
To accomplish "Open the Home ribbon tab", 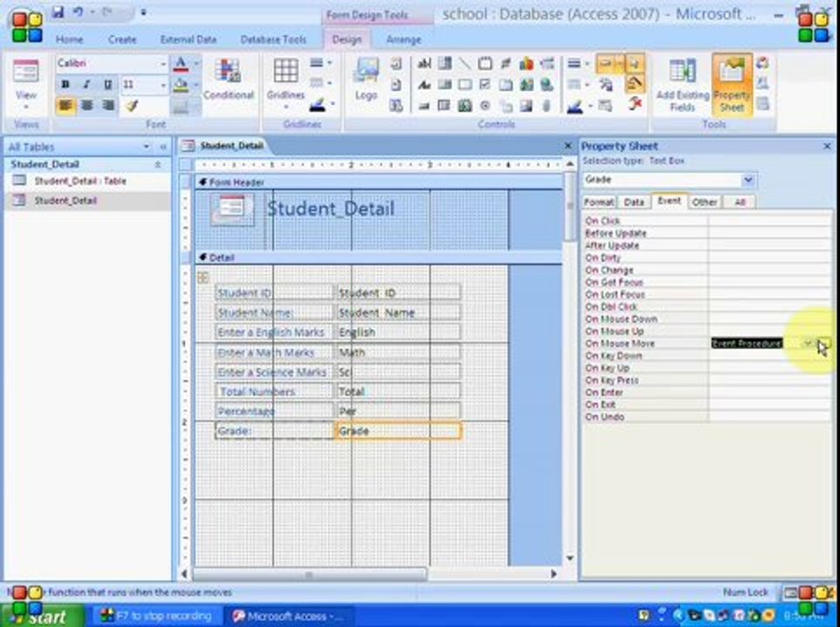I will pyautogui.click(x=70, y=39).
